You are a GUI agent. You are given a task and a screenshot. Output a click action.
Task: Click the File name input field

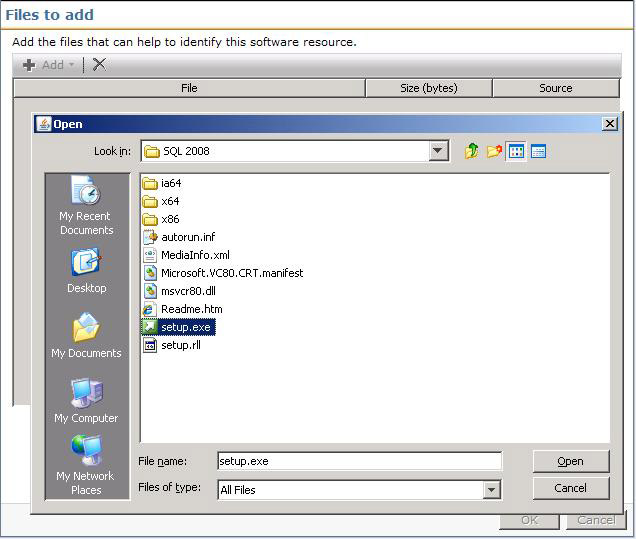pos(359,461)
